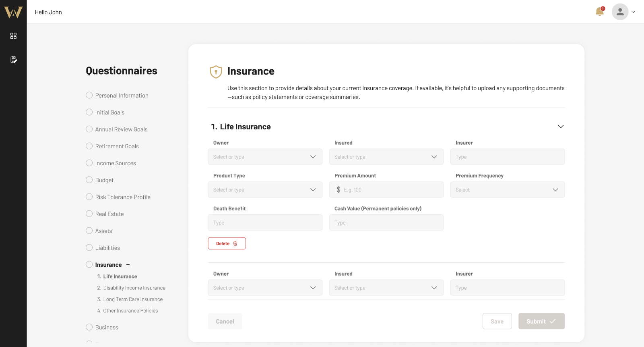The height and width of the screenshot is (347, 644).
Task: Go to Long Term Care Insurance subsection
Action: 130,299
